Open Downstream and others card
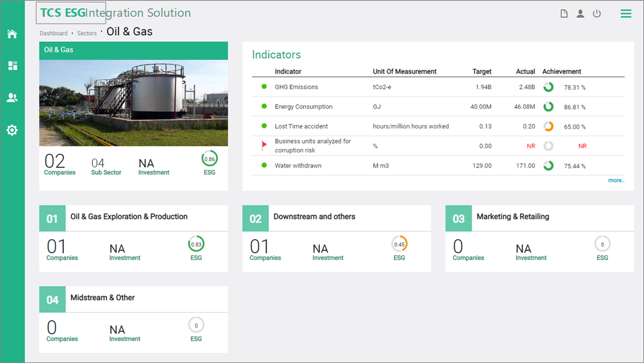Viewport: 644px width, 363px height. click(337, 238)
